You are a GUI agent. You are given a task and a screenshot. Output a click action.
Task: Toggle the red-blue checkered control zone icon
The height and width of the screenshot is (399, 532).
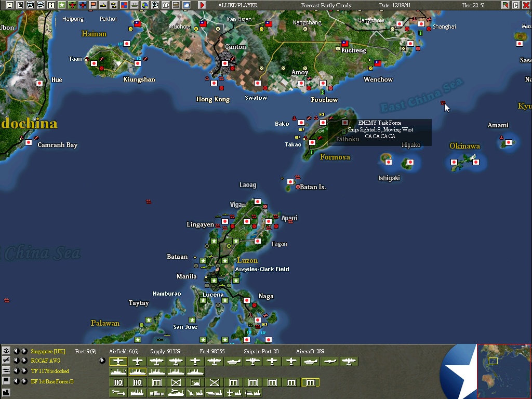click(x=124, y=5)
